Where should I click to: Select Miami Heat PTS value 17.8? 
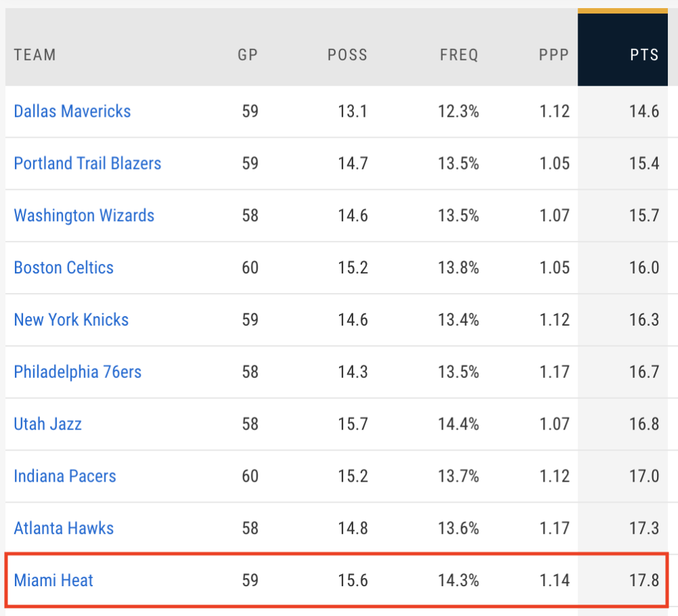coord(644,581)
